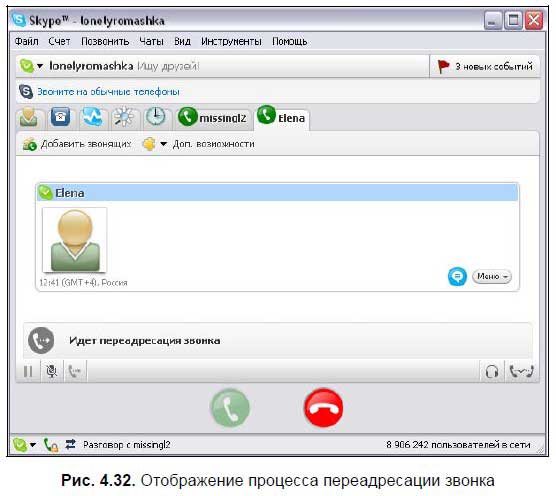Screen dimensions: 556x496
Task: Expand the Меню dropdown for Elena
Action: [x=492, y=276]
